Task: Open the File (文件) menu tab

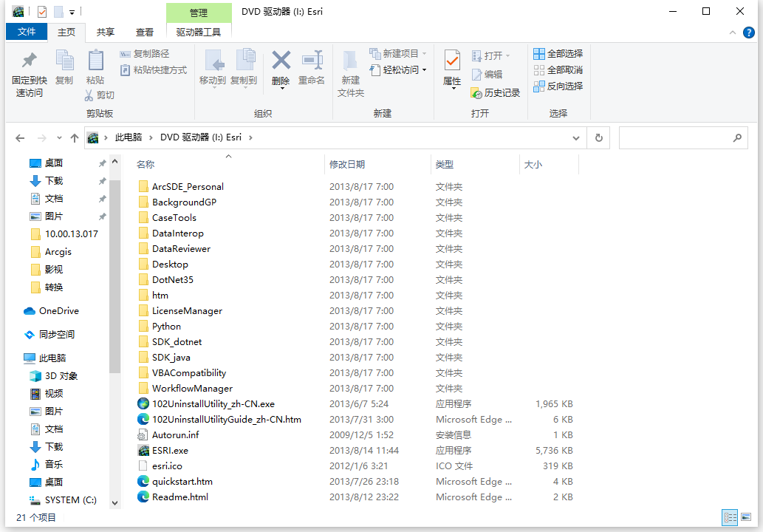Action: pyautogui.click(x=27, y=32)
